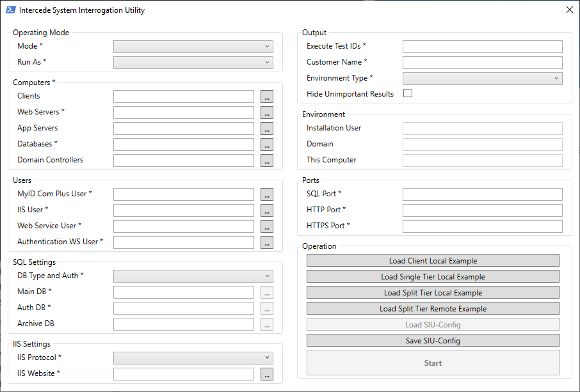
Task: Click the MyID Com Plus User field
Action: 184,194
